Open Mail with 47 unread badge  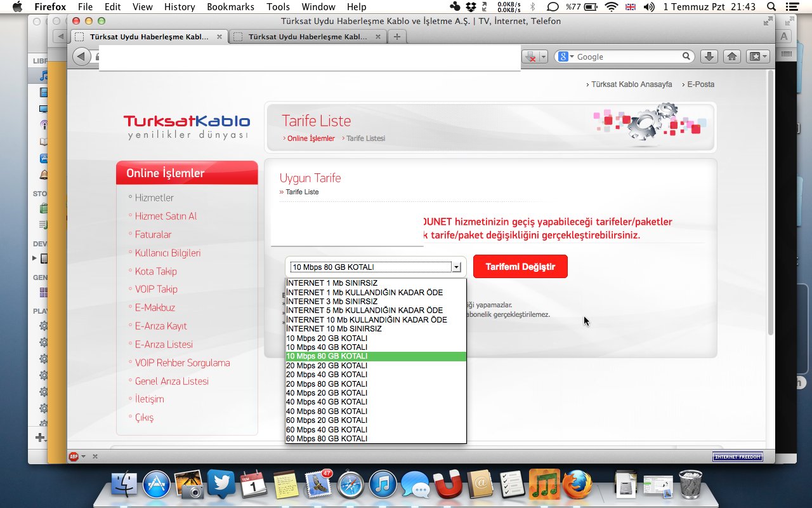(318, 485)
